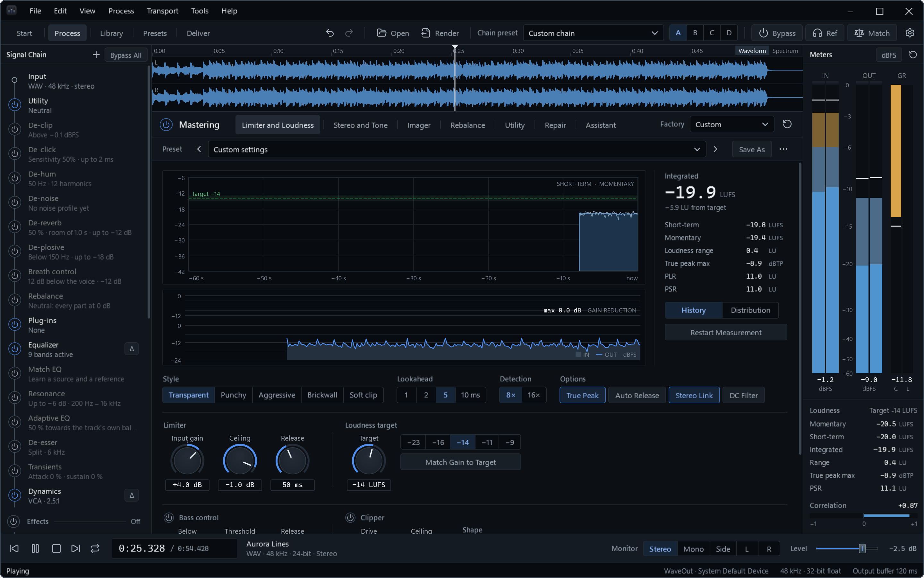Screen dimensions: 924x578
Task: Change the dBFS meter unit selector
Action: point(888,55)
